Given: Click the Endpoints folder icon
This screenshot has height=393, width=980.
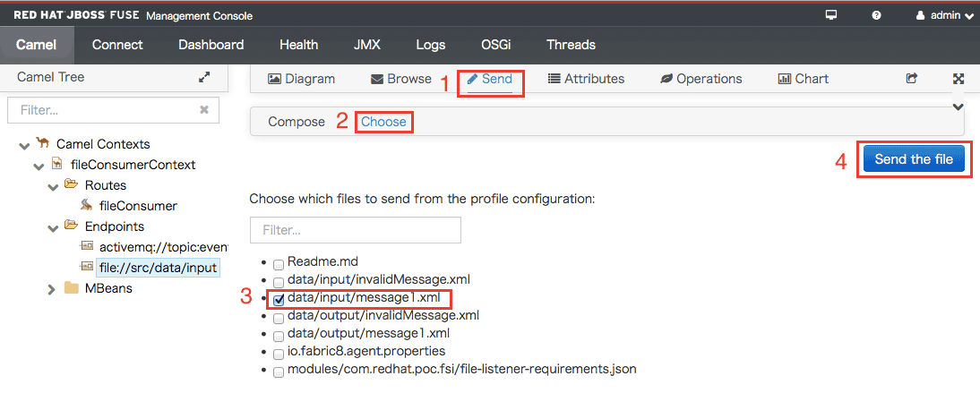Looking at the screenshot, I should click(x=71, y=226).
